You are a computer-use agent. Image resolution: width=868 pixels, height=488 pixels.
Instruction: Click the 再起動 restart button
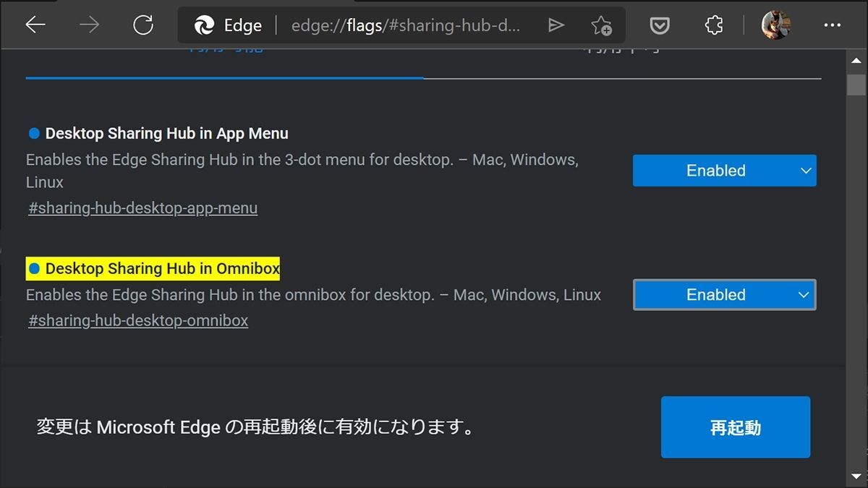pos(736,427)
